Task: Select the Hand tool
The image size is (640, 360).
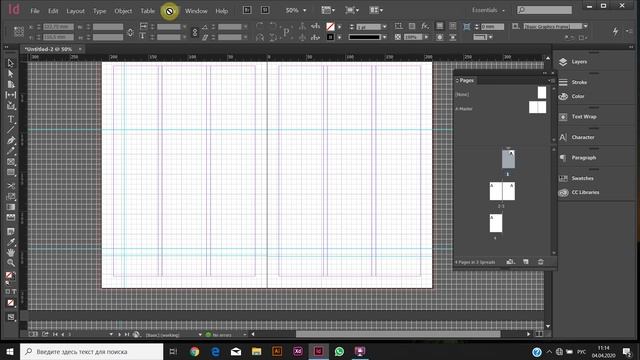Action: (x=11, y=253)
